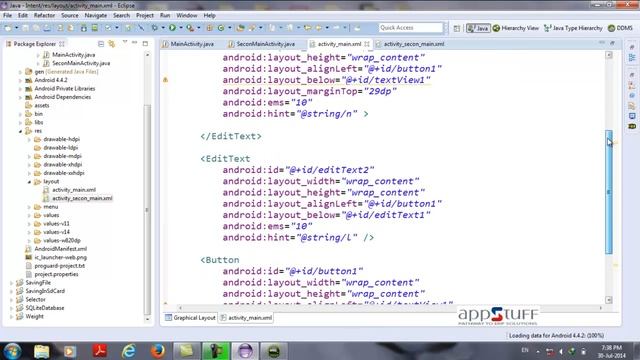The height and width of the screenshot is (360, 640).
Task: Click the Run External Tools icon
Action: [x=190, y=28]
